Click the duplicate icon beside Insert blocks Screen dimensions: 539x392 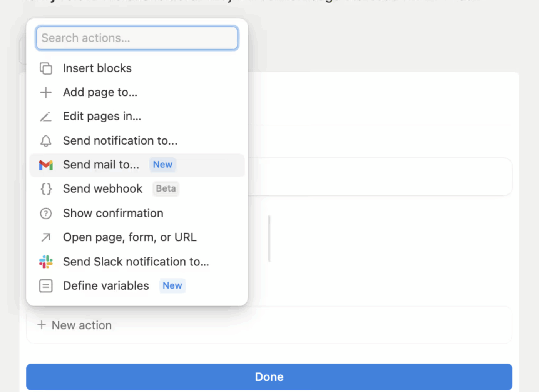[x=46, y=68]
